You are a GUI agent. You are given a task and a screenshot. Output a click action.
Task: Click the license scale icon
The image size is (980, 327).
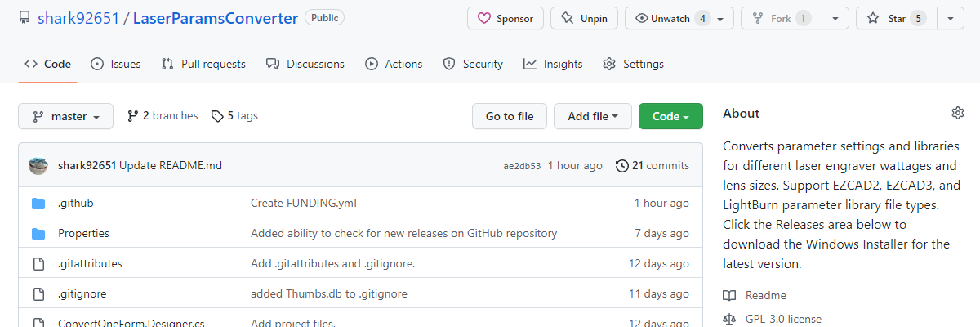pyautogui.click(x=729, y=319)
